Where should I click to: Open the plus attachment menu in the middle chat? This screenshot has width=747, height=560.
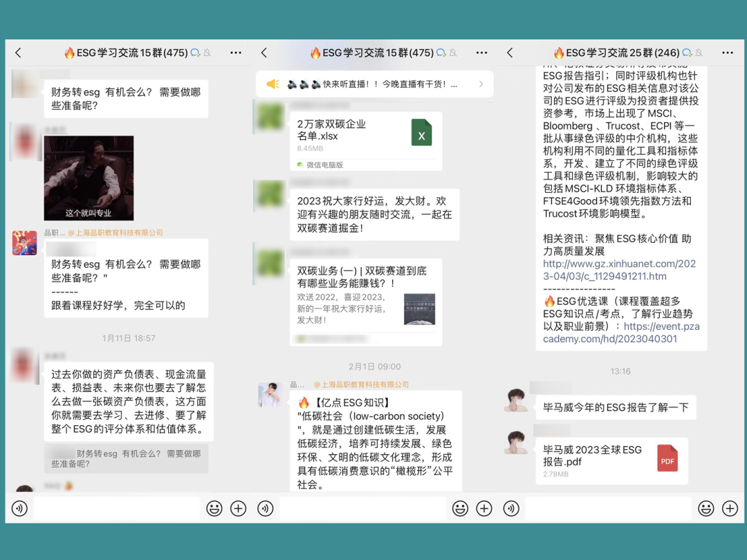tap(483, 508)
